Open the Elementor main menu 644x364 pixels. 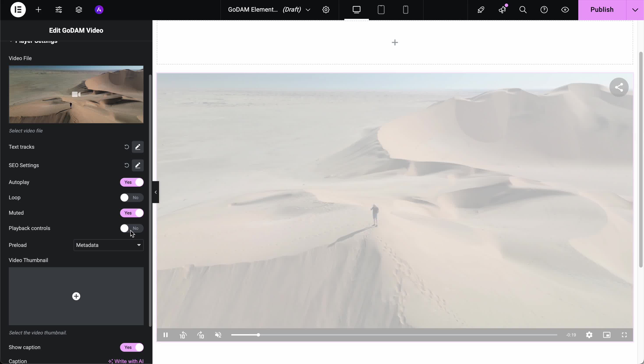pos(18,9)
